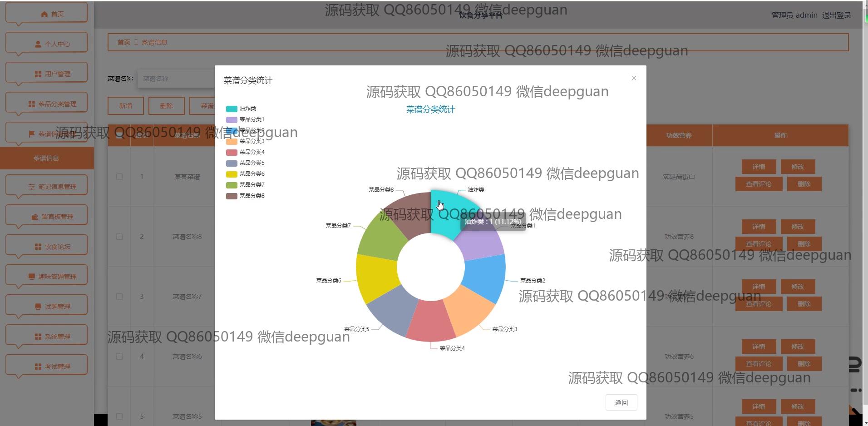Select the 菜谱信息 submenu item
868x426 pixels.
(46, 158)
